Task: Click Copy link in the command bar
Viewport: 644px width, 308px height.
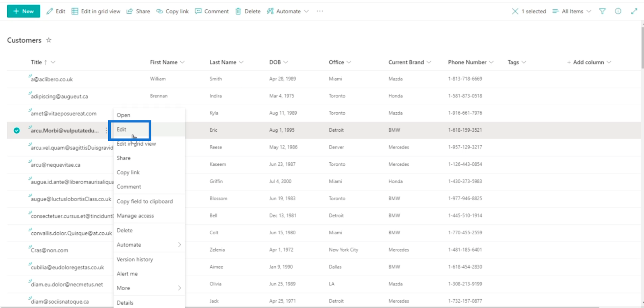Action: [x=172, y=11]
